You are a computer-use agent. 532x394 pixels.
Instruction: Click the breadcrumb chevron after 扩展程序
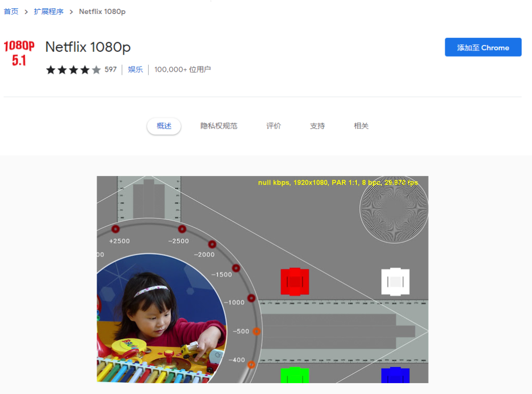(x=71, y=12)
